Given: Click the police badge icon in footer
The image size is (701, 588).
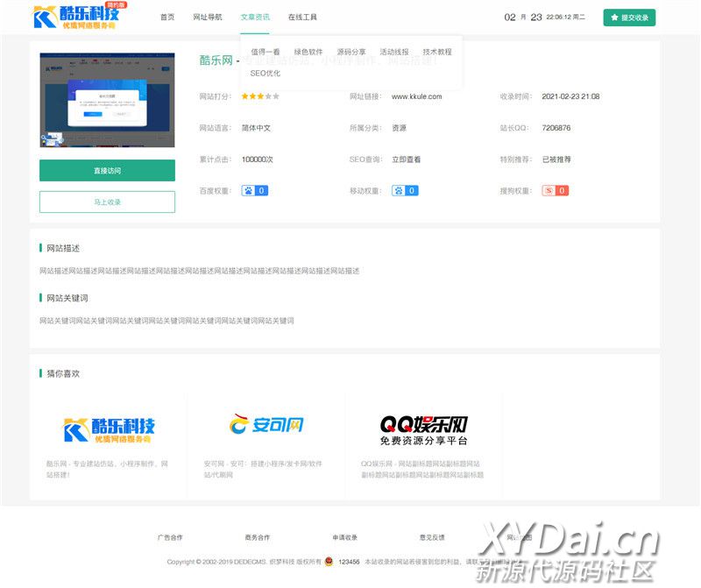Looking at the screenshot, I should click(x=329, y=562).
